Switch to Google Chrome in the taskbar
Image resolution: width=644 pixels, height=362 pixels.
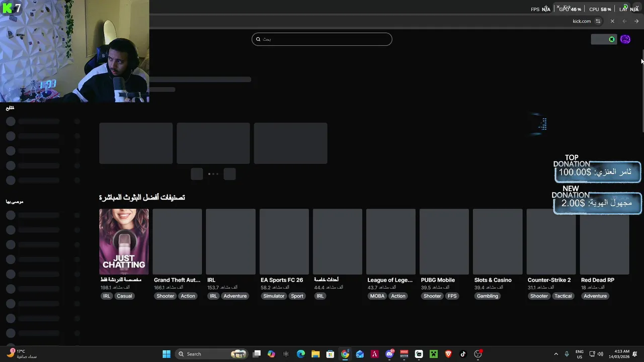coord(345,354)
